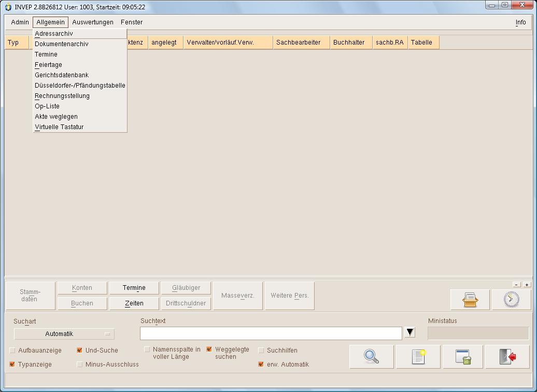537x392 pixels.
Task: Click the Weitere Pers. button
Action: click(x=289, y=296)
